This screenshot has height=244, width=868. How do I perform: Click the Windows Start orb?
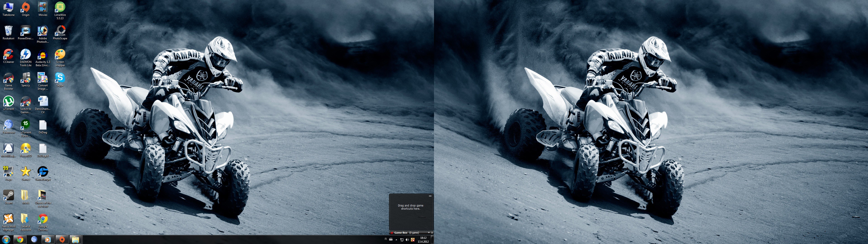click(6, 240)
